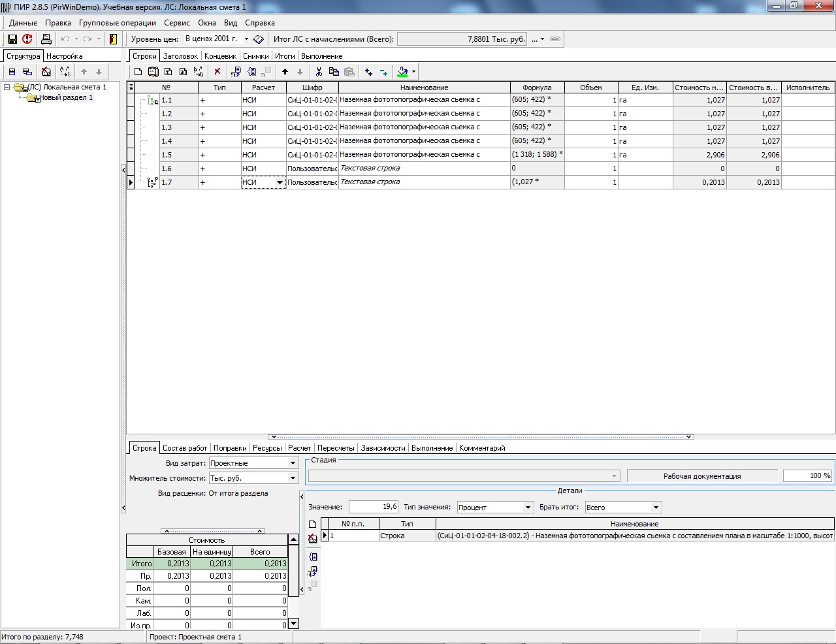Click the open book icon beside price level
This screenshot has width=836, height=644.
(258, 39)
